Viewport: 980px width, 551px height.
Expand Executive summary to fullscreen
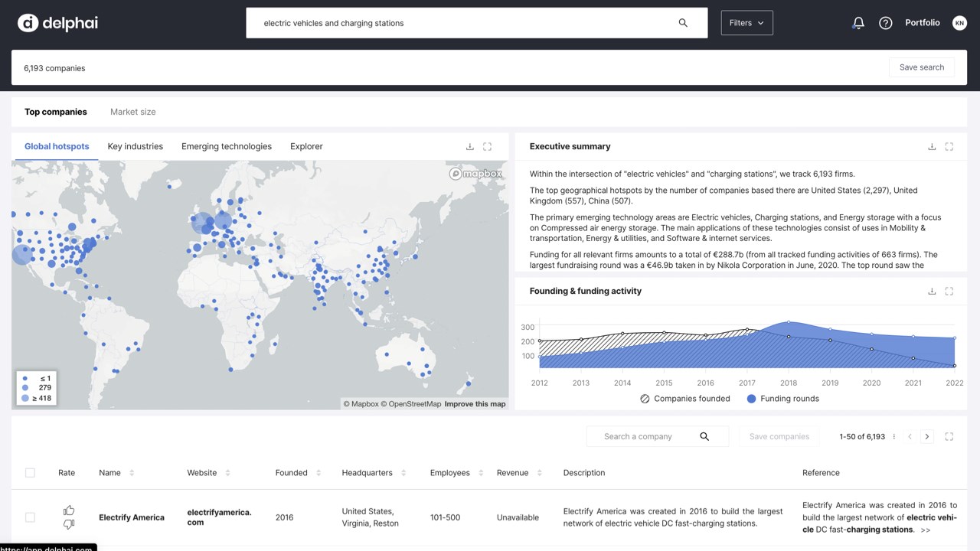coord(949,147)
